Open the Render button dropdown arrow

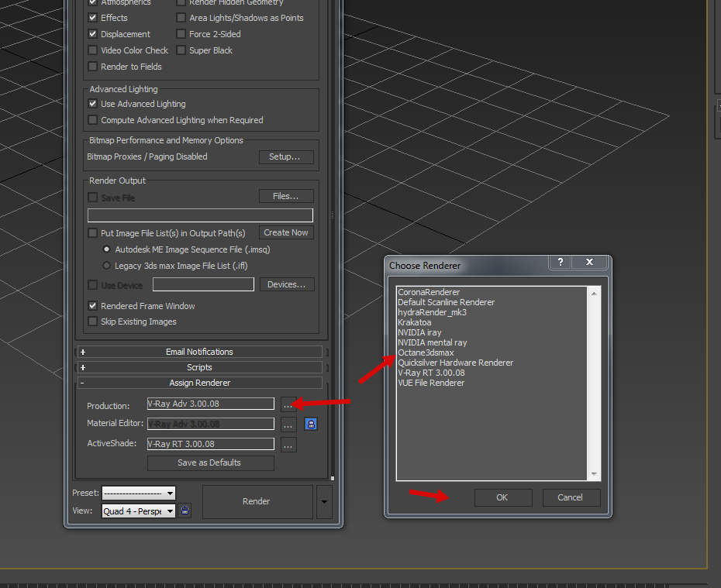(324, 502)
